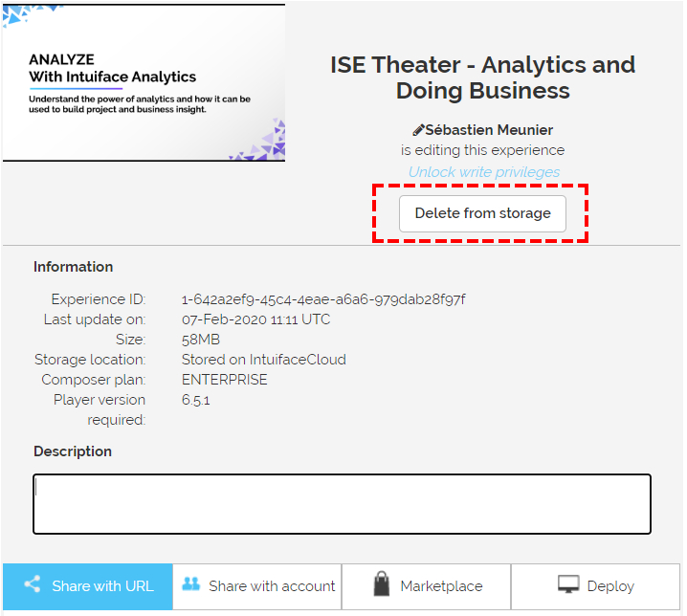This screenshot has height=616, width=687.
Task: Click the ANALYZE With Intuiface Analytics thumbnail
Action: coord(144,83)
